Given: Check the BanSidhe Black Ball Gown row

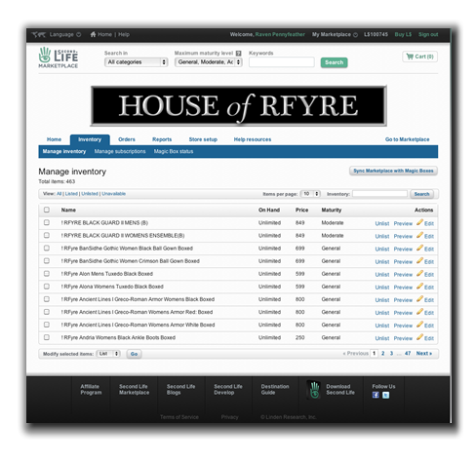Looking at the screenshot, I should tap(47, 248).
